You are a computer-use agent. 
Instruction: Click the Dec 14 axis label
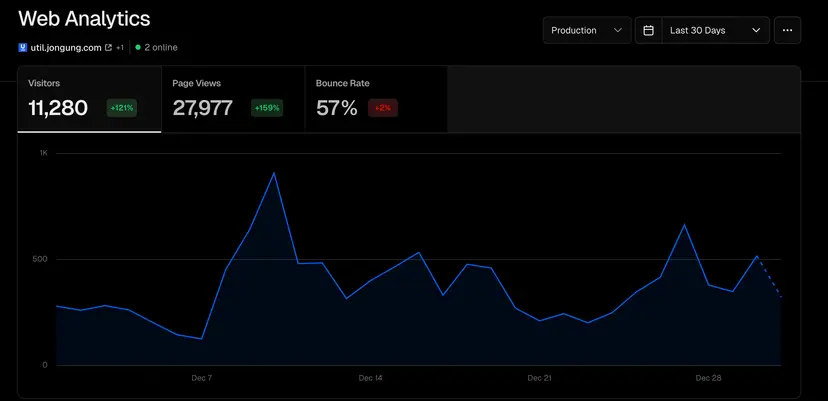coord(371,378)
